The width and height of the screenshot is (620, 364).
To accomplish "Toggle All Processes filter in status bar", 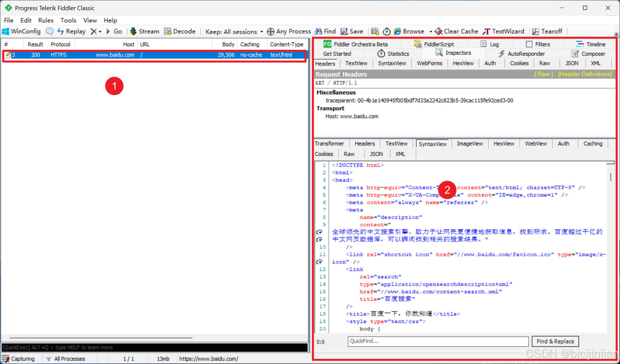I will (66, 359).
